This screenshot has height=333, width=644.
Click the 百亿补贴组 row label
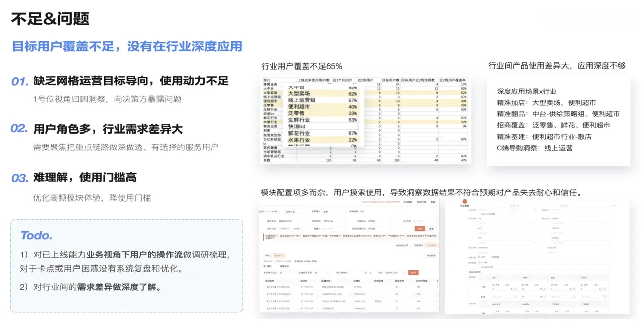[272, 139]
